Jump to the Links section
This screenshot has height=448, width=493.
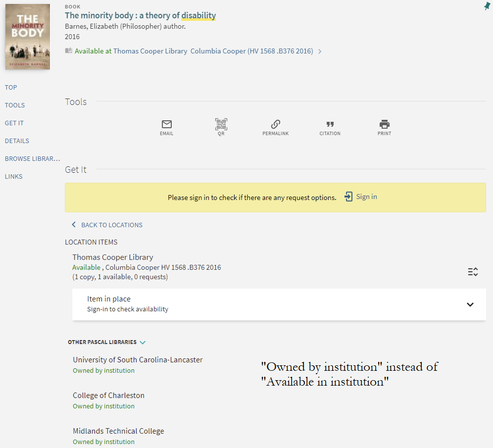coord(13,177)
